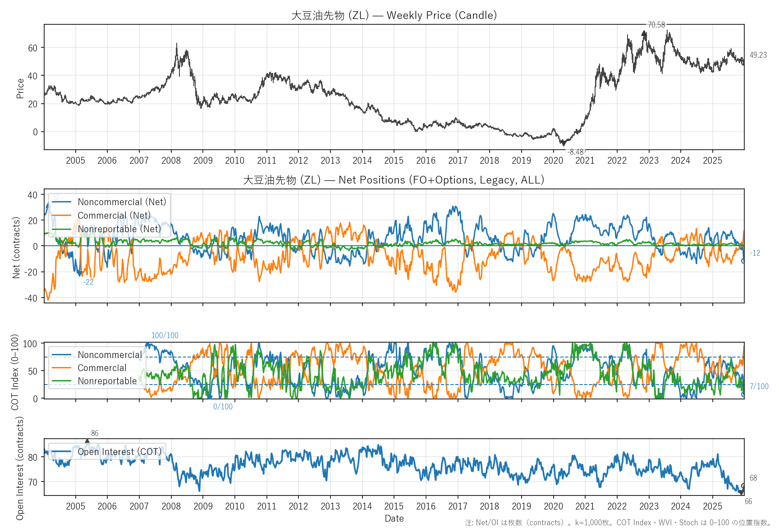Viewport: 779px width, 532px height.
Task: Click the 100/100 COT Index annotation
Action: click(165, 335)
